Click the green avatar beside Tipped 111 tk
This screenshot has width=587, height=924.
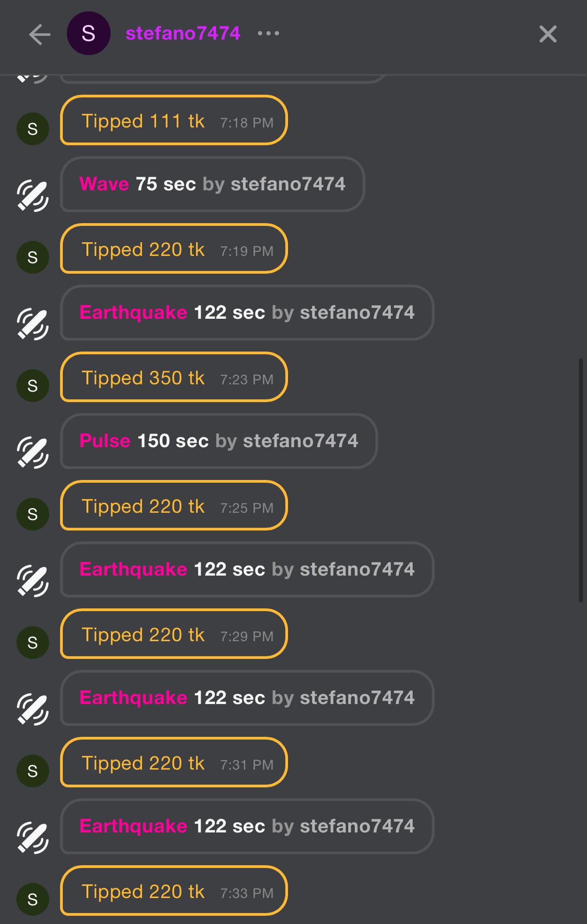point(33,129)
